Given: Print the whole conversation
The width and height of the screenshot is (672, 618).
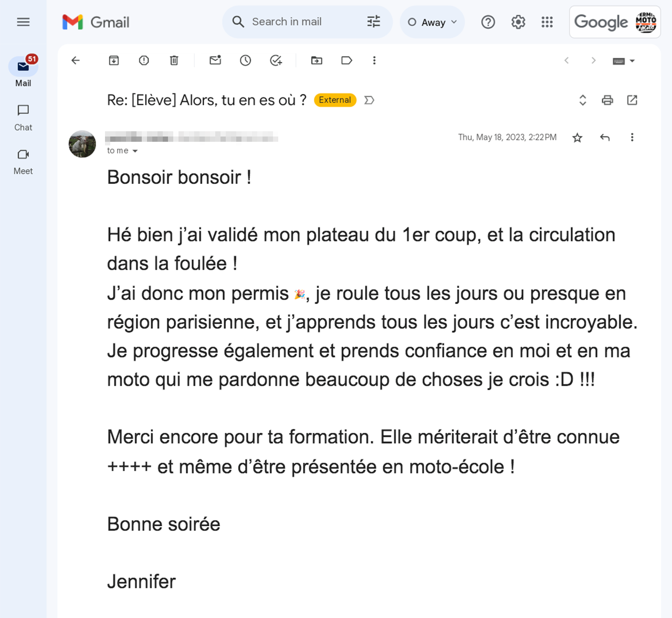Looking at the screenshot, I should [607, 100].
